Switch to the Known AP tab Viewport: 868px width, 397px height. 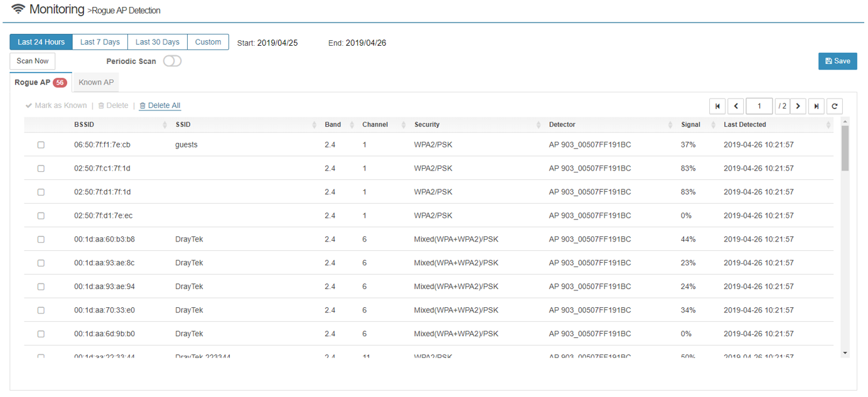click(95, 82)
